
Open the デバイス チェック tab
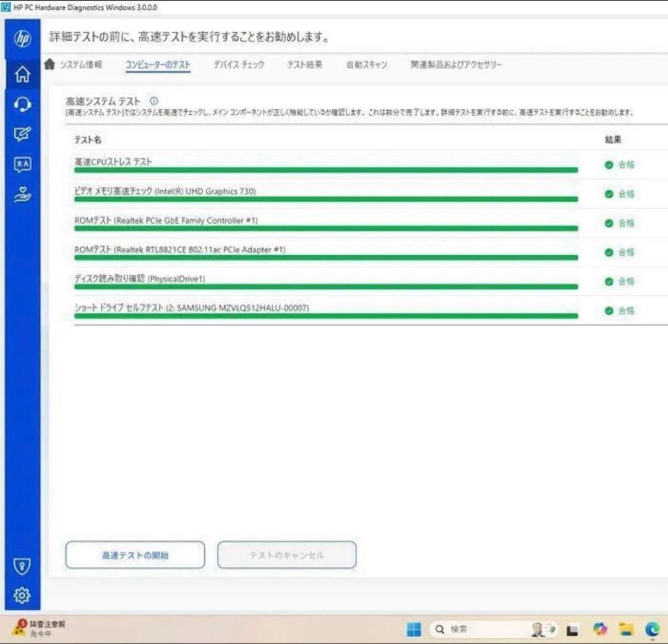pos(239,64)
